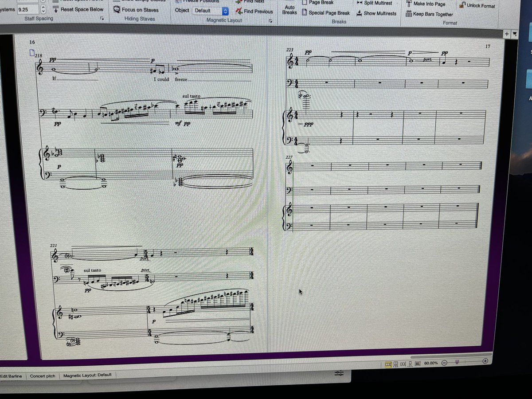
Task: Select single pages horizontally view icon
Action: 403,364
